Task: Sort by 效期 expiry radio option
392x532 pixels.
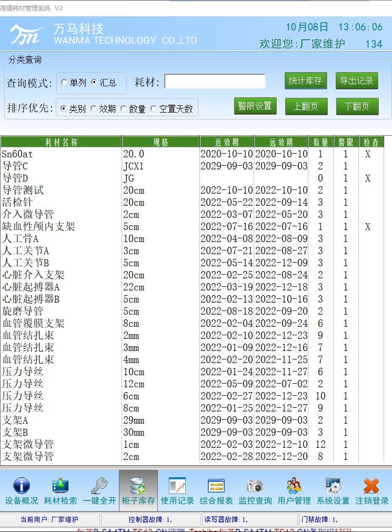Action: 94,109
